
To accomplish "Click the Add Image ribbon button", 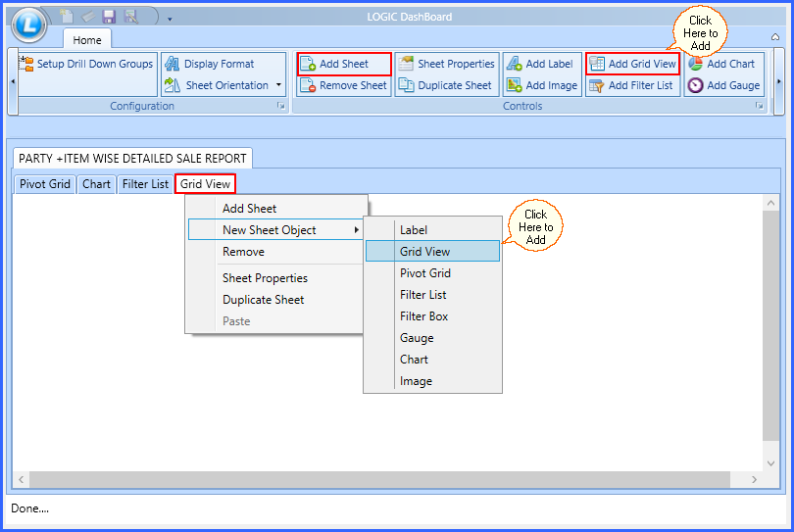I will point(542,85).
